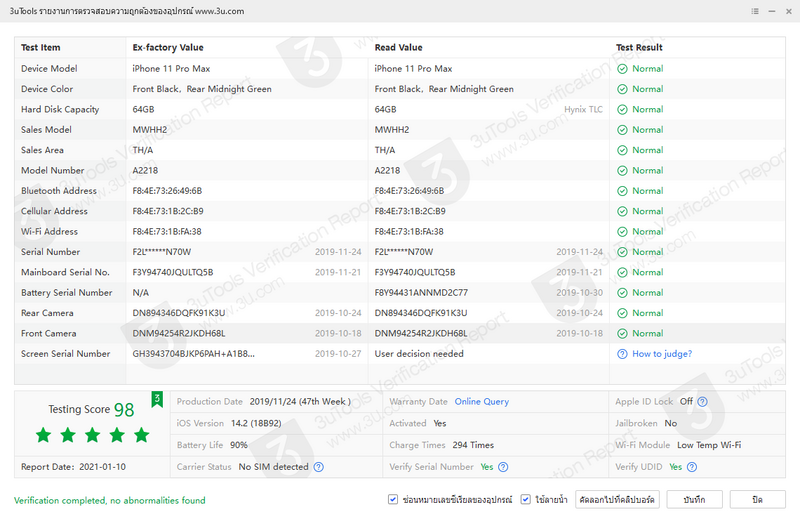Click the close button at bottom right

pos(757,499)
